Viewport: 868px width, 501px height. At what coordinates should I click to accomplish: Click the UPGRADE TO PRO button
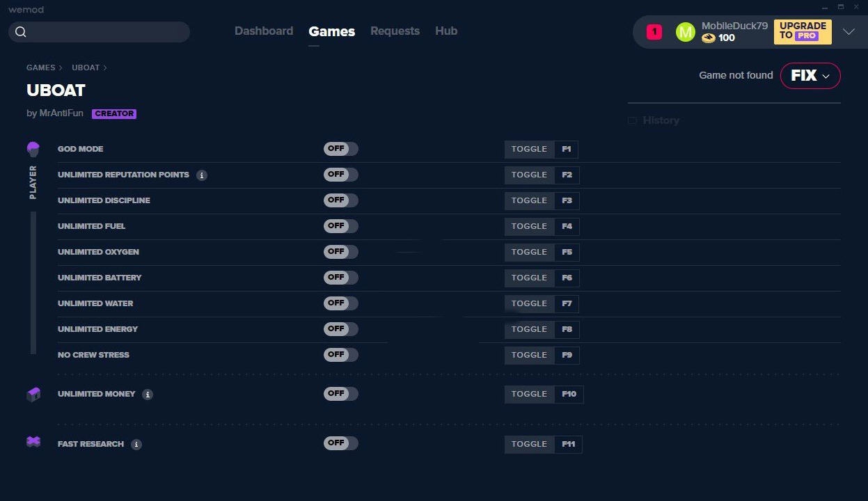point(802,31)
